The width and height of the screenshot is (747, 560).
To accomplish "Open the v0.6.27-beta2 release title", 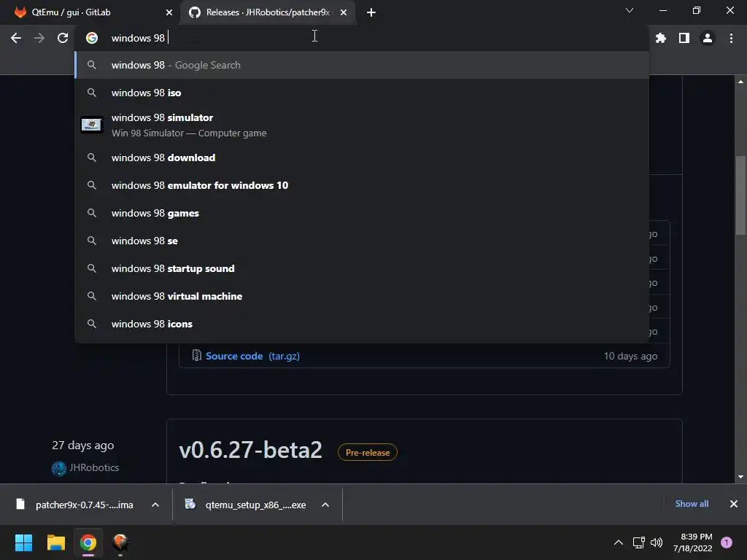I will click(251, 450).
